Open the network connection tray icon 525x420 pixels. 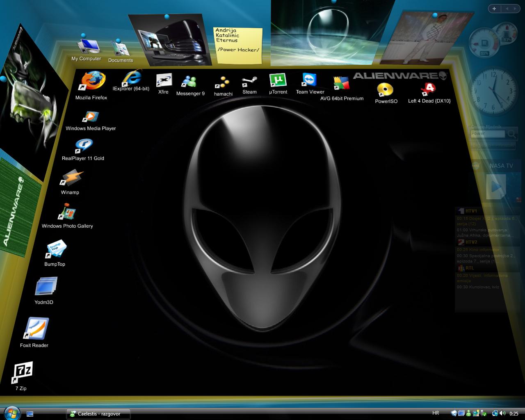(x=495, y=413)
